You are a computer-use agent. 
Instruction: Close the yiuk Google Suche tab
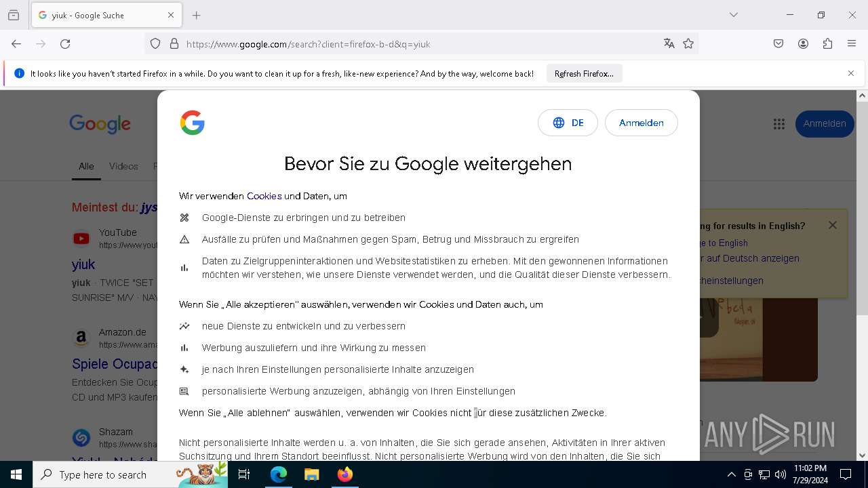(x=171, y=15)
